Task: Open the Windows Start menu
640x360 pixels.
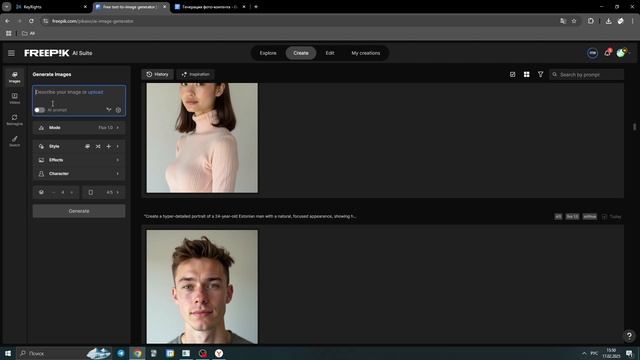Action: (x=8, y=353)
